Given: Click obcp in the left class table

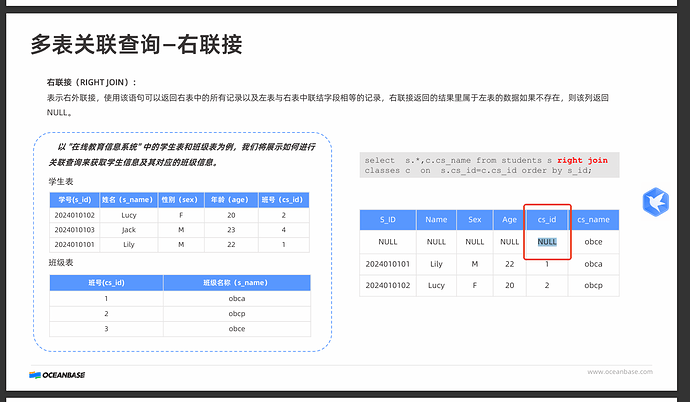Looking at the screenshot, I should [x=237, y=314].
